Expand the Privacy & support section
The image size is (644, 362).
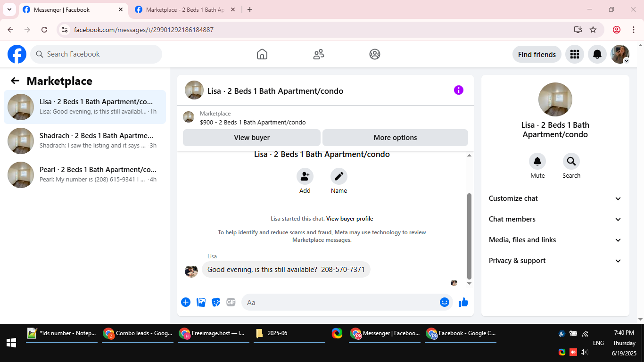coord(555,261)
